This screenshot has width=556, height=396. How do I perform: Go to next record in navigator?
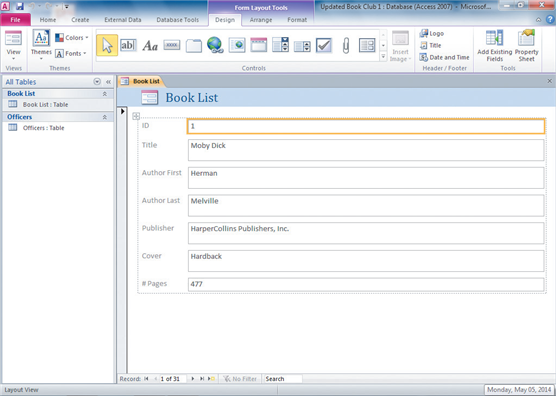tap(193, 379)
